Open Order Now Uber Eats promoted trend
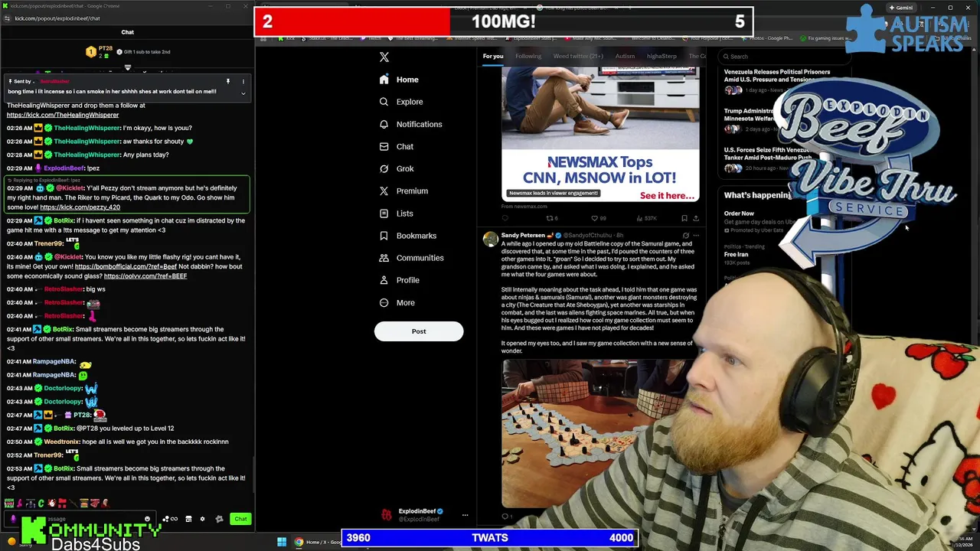The width and height of the screenshot is (980, 551). pyautogui.click(x=740, y=214)
